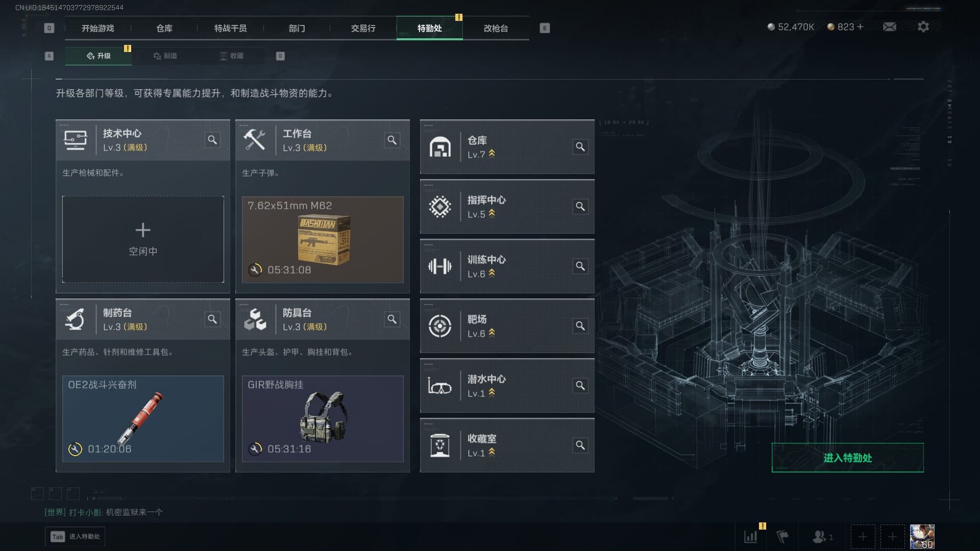The height and width of the screenshot is (551, 980).
Task: Select the 制造 sub-tab
Action: (x=165, y=56)
